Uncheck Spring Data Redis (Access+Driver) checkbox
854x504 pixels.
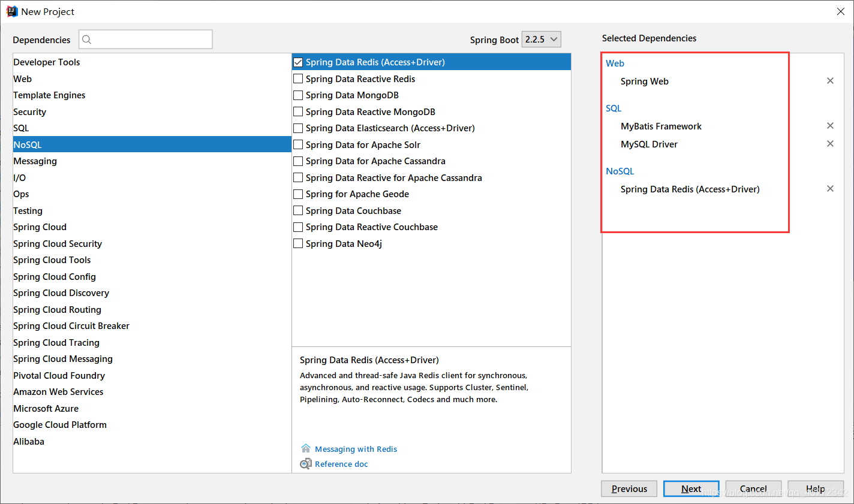[x=298, y=62]
